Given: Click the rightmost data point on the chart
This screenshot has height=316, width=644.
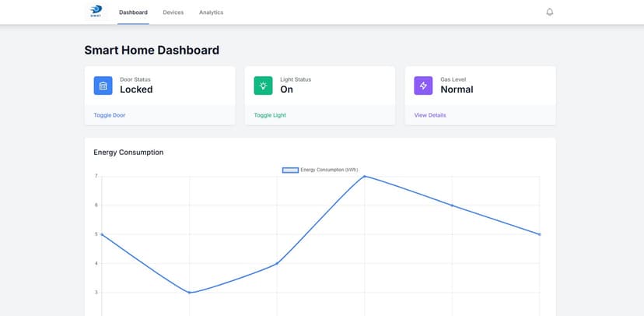Looking at the screenshot, I should (x=540, y=234).
